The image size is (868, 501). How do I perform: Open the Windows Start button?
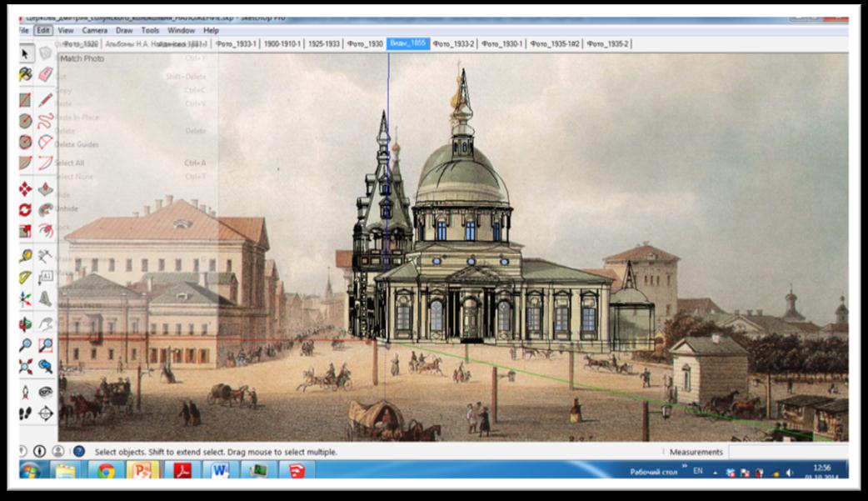point(30,472)
